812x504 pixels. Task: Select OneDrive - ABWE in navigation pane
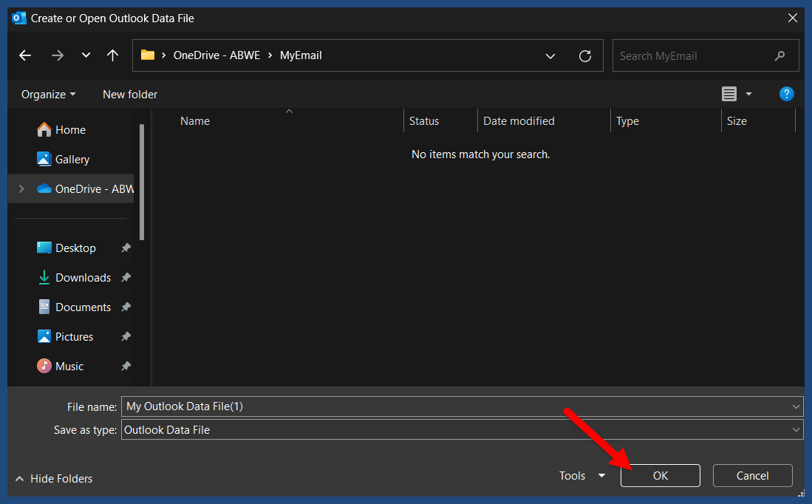pyautogui.click(x=85, y=189)
